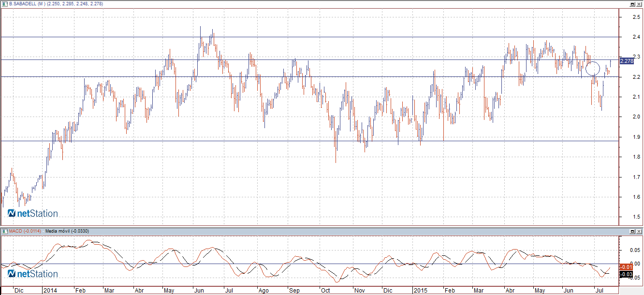Select the horizontal support line near 1.88
The height and width of the screenshot is (295, 644).
290,141
